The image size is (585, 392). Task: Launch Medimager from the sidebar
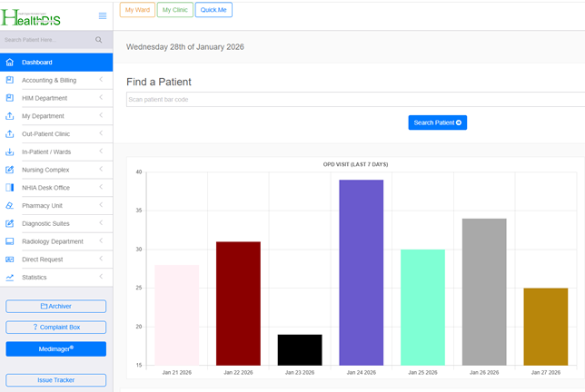click(x=56, y=348)
